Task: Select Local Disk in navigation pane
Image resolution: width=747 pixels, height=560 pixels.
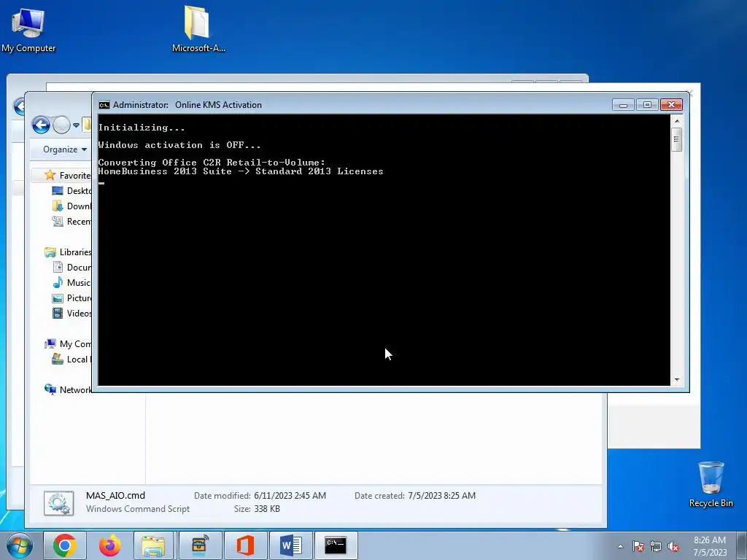Action: pyautogui.click(x=71, y=359)
